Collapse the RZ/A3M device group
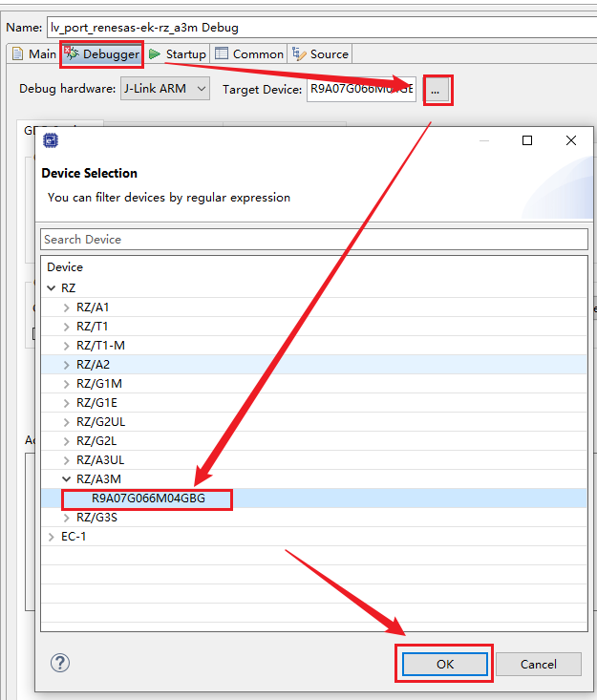Screen dimensions: 597x700 66,478
